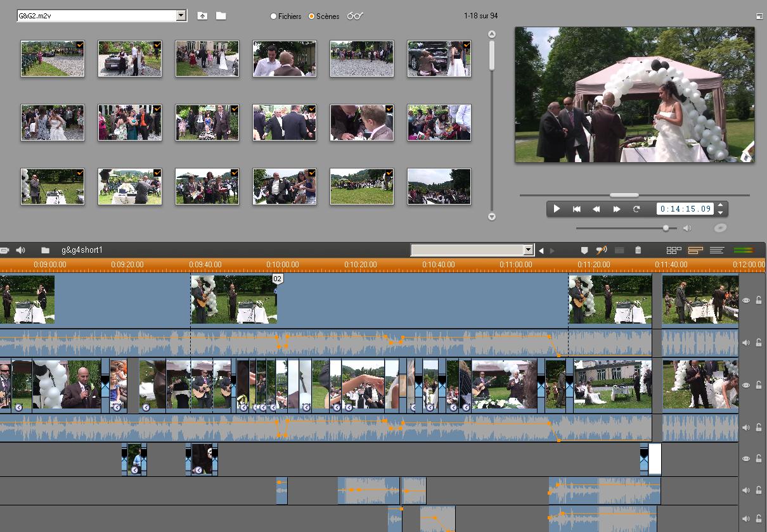The width and height of the screenshot is (767, 532).
Task: Lock the third video overlay track
Action: [759, 459]
